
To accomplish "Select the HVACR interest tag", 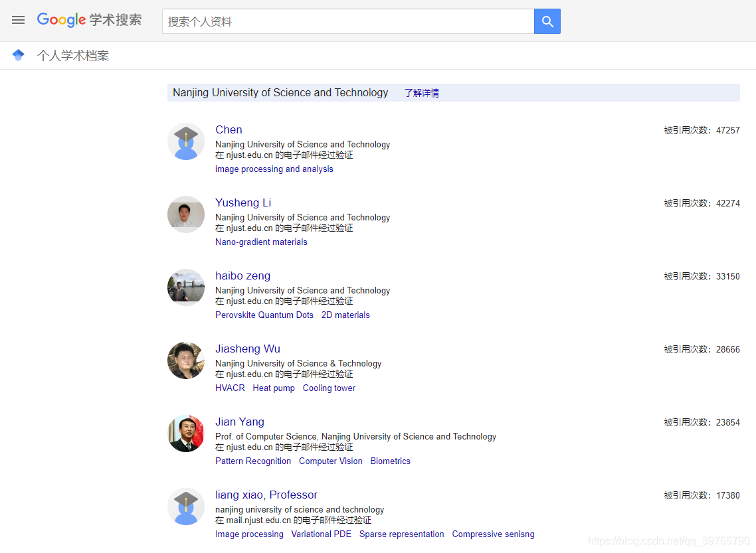I will point(229,388).
